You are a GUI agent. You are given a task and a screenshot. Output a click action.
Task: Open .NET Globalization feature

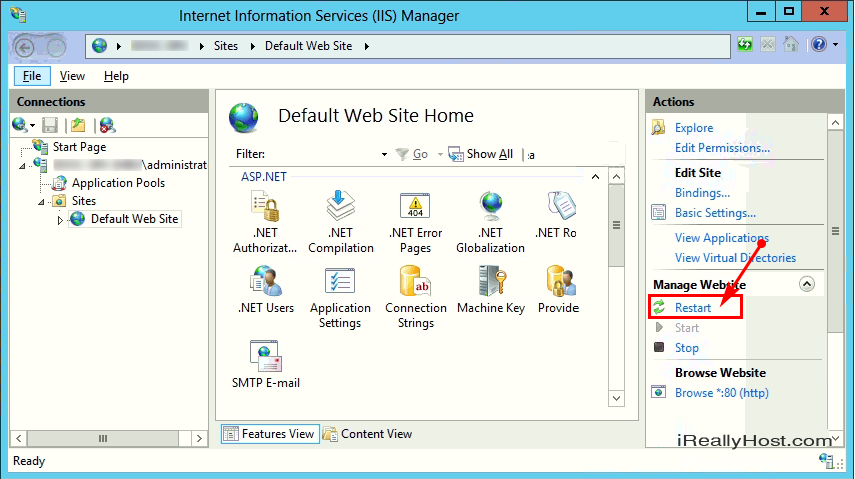pos(490,223)
